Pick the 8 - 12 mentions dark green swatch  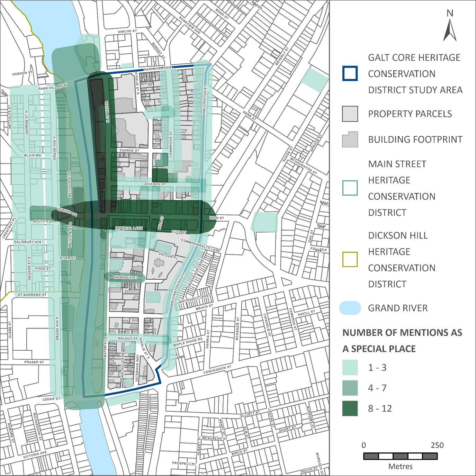click(350, 408)
